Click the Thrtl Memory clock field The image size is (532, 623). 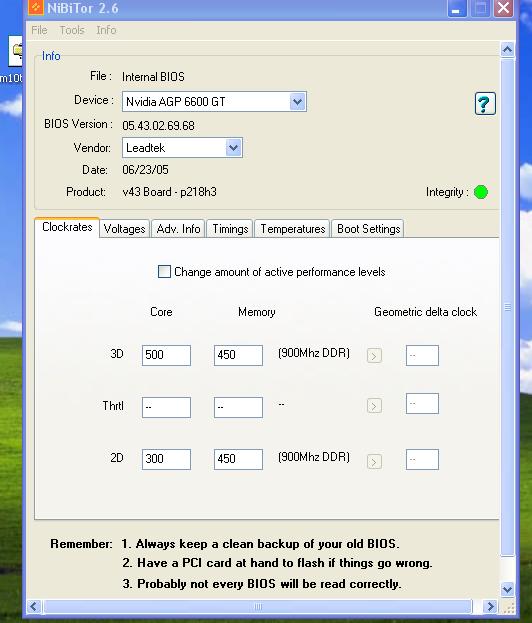point(238,407)
